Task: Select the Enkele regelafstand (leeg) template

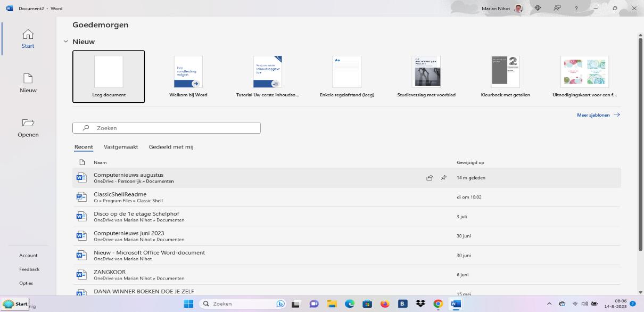Action: point(347,77)
